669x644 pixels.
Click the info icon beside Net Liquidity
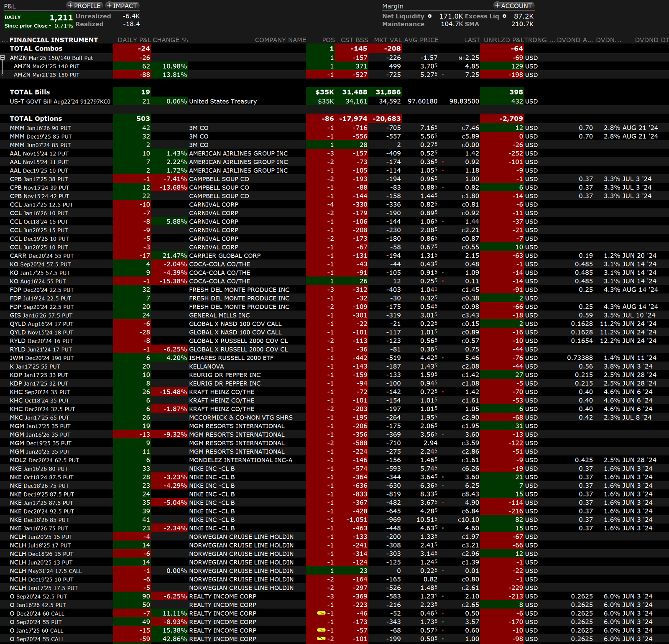pos(429,16)
